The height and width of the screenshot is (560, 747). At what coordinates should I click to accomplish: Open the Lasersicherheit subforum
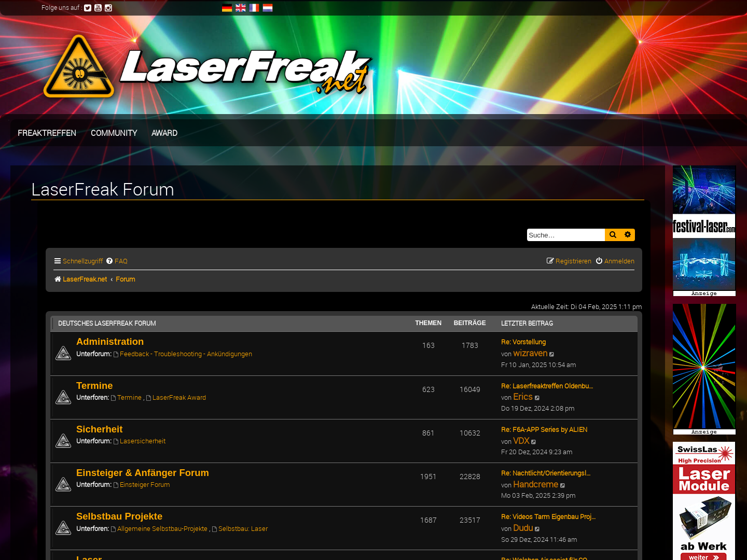(143, 441)
